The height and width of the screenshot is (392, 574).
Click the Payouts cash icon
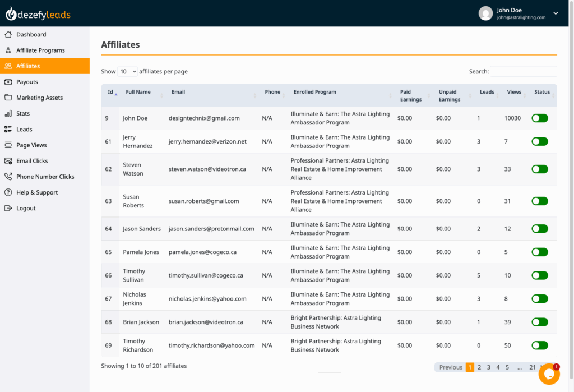pos(8,82)
